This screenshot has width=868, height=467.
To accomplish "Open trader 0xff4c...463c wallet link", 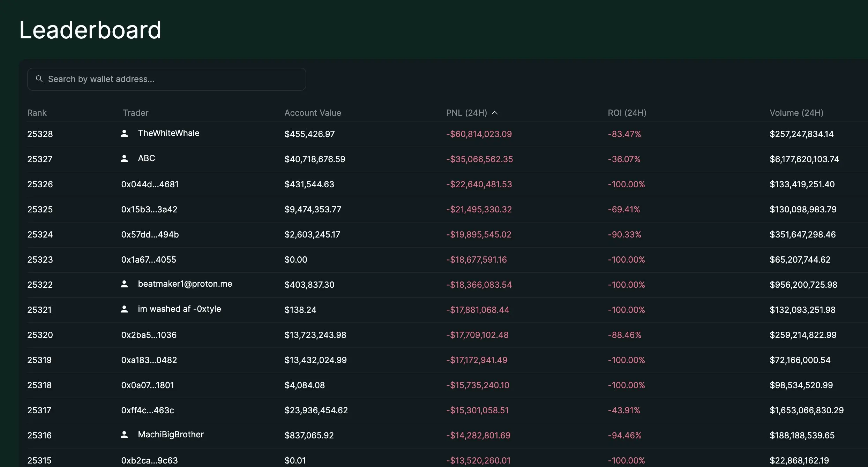I will pyautogui.click(x=148, y=410).
